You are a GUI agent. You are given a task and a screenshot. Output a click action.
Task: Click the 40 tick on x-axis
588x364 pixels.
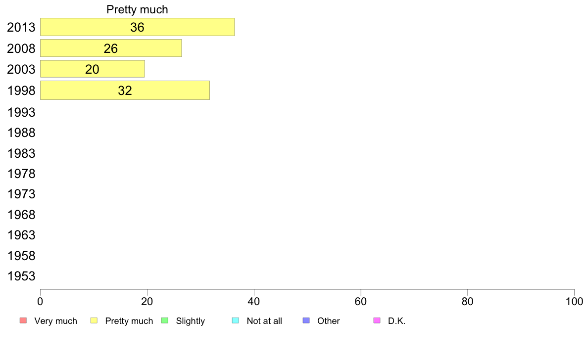click(254, 301)
